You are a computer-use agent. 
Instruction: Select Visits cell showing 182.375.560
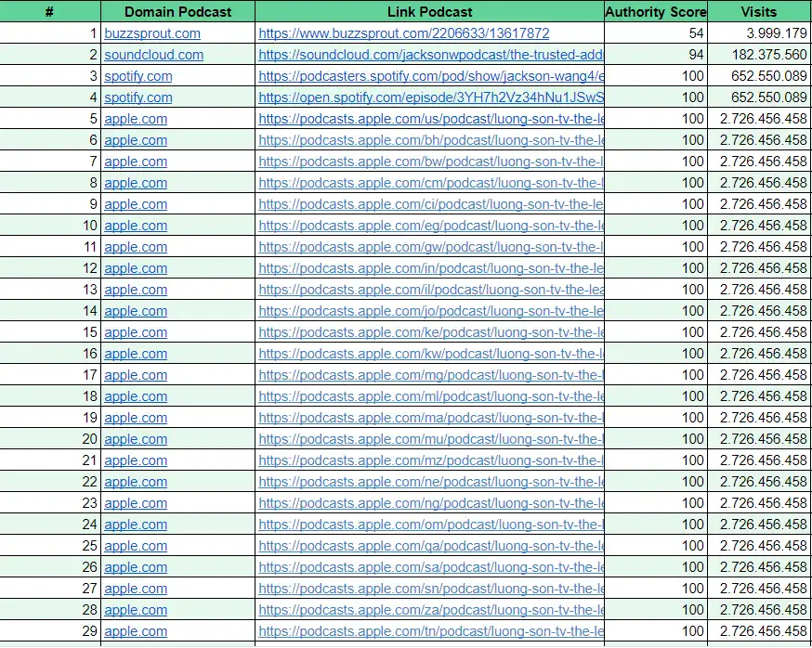coord(759,55)
